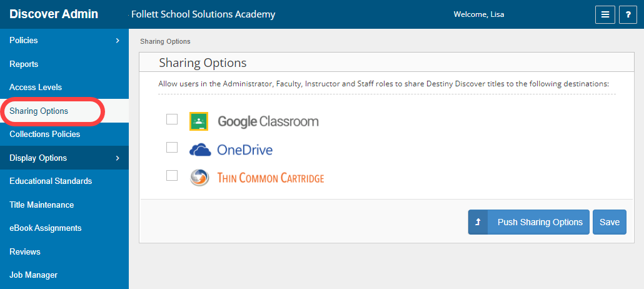Click Follett School Solutions Academy header text
The height and width of the screenshot is (289, 644).
coord(203,14)
